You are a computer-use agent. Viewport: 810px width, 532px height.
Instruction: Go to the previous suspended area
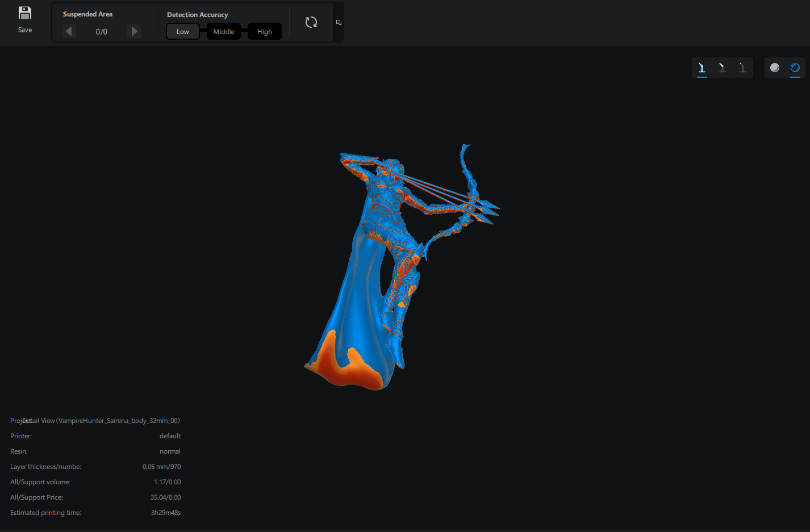[x=69, y=31]
